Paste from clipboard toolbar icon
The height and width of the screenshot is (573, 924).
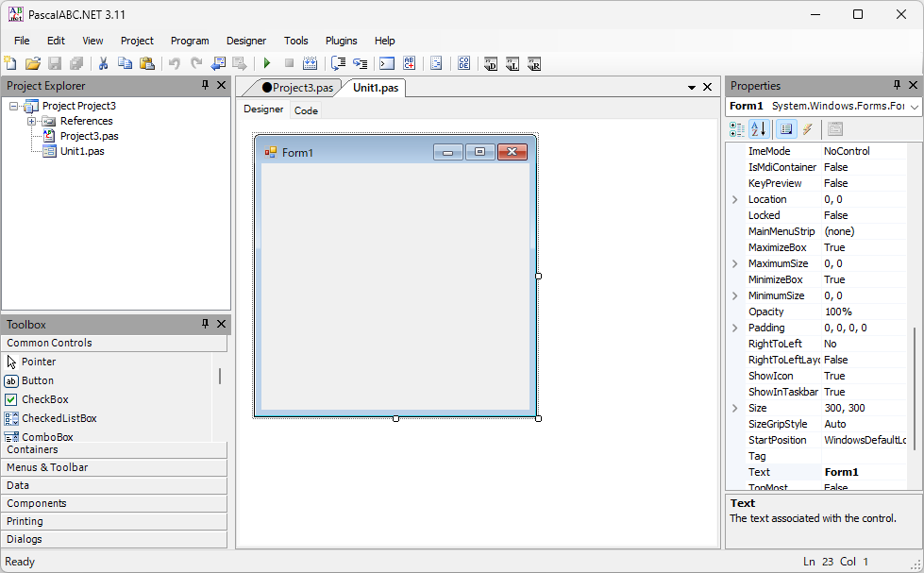[x=146, y=63]
